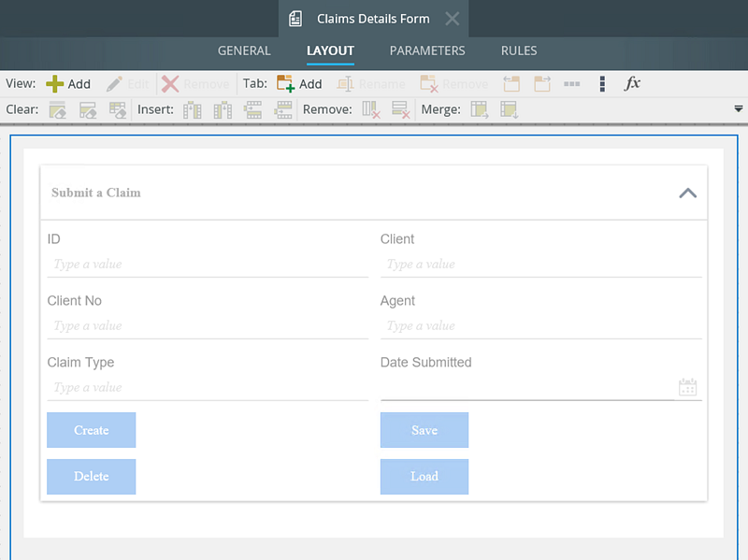Open the Parameters tab
Image resolution: width=748 pixels, height=560 pixels.
point(427,50)
